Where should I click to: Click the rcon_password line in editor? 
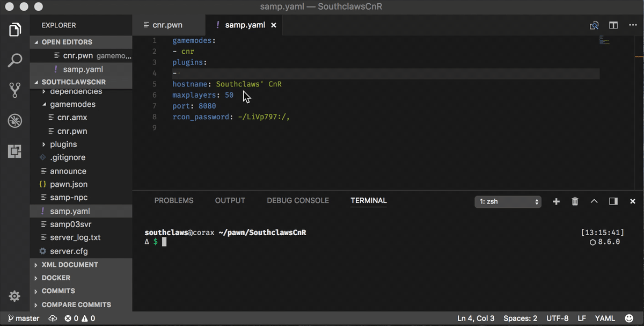pyautogui.click(x=231, y=117)
